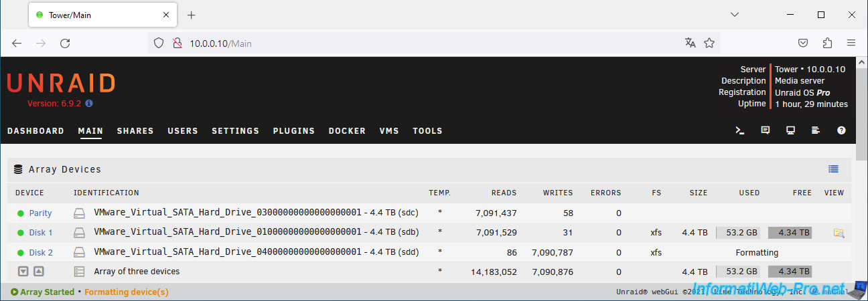Click the Array Devices database icon
Viewport: 868px width, 301px height.
(17, 169)
